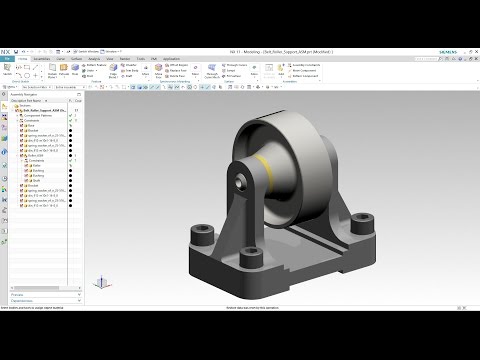The width and height of the screenshot is (480, 360).
Task: Open the Edge Blend command
Action: (x=113, y=71)
